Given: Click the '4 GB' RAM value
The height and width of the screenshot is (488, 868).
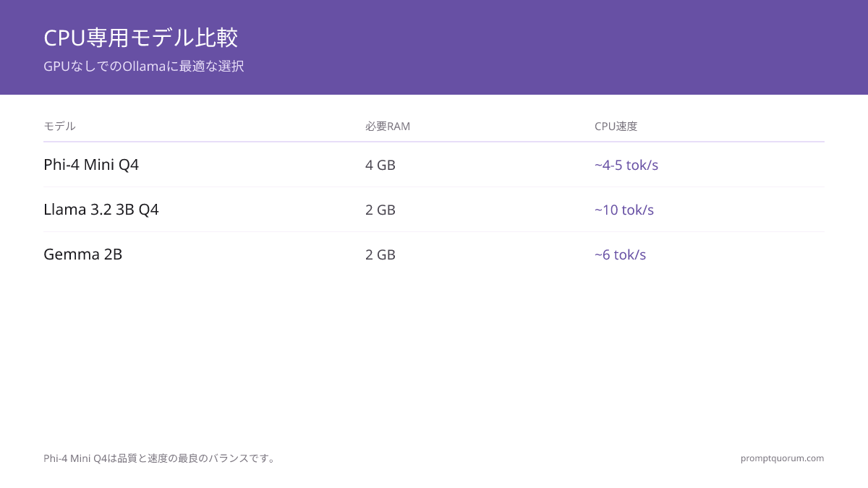Looking at the screenshot, I should (380, 165).
